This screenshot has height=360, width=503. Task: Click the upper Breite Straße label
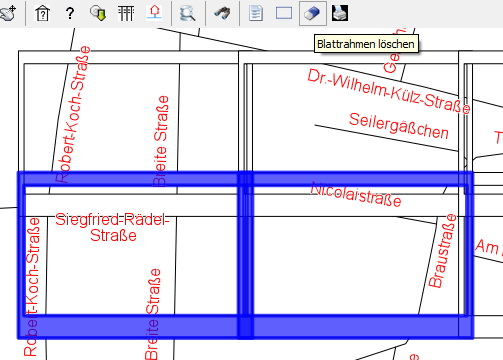tap(161, 141)
